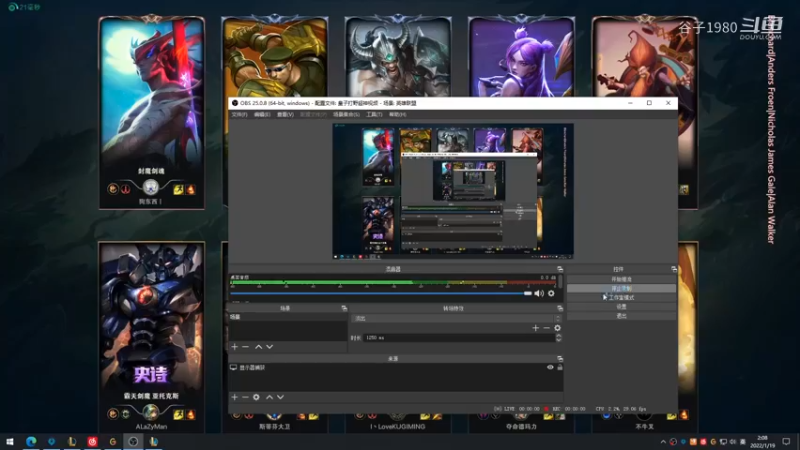Open Windows Start menu

[x=10, y=441]
